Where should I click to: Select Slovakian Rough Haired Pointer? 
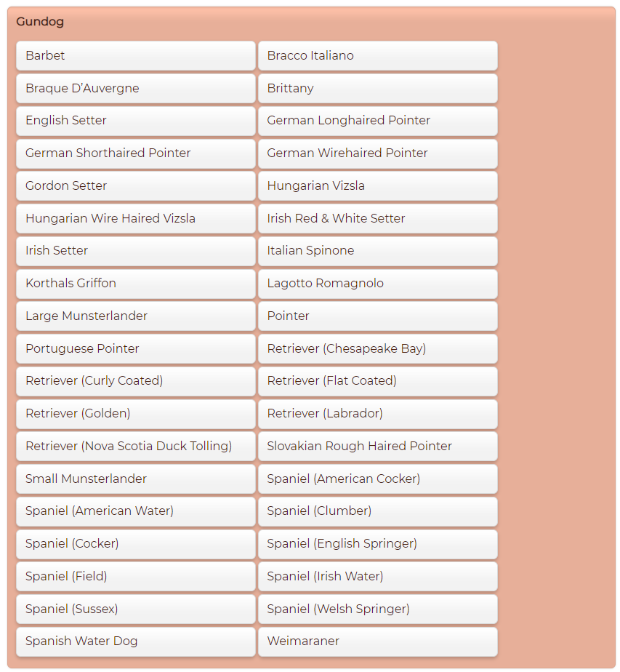(377, 446)
